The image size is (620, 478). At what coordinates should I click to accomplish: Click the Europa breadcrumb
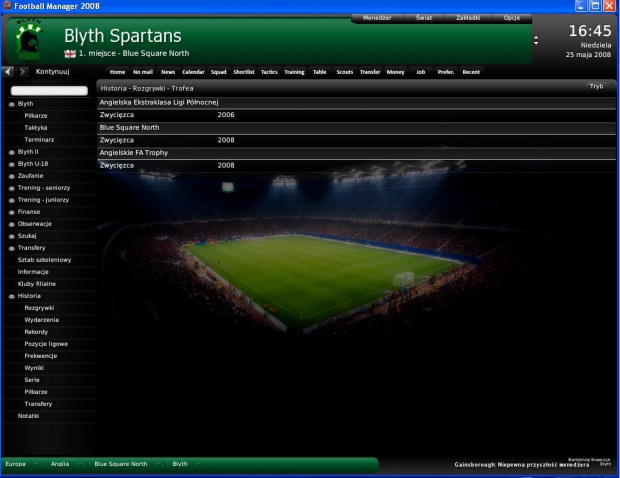tap(15, 464)
